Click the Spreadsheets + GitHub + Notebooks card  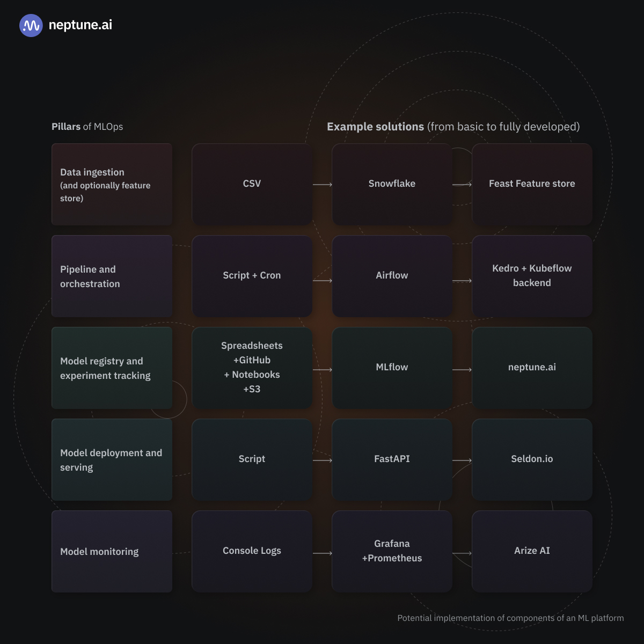point(252,368)
